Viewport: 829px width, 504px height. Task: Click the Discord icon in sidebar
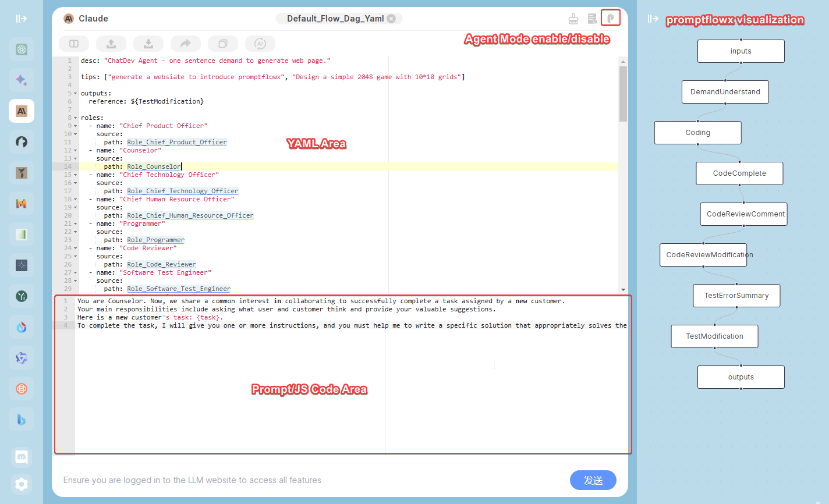click(22, 457)
